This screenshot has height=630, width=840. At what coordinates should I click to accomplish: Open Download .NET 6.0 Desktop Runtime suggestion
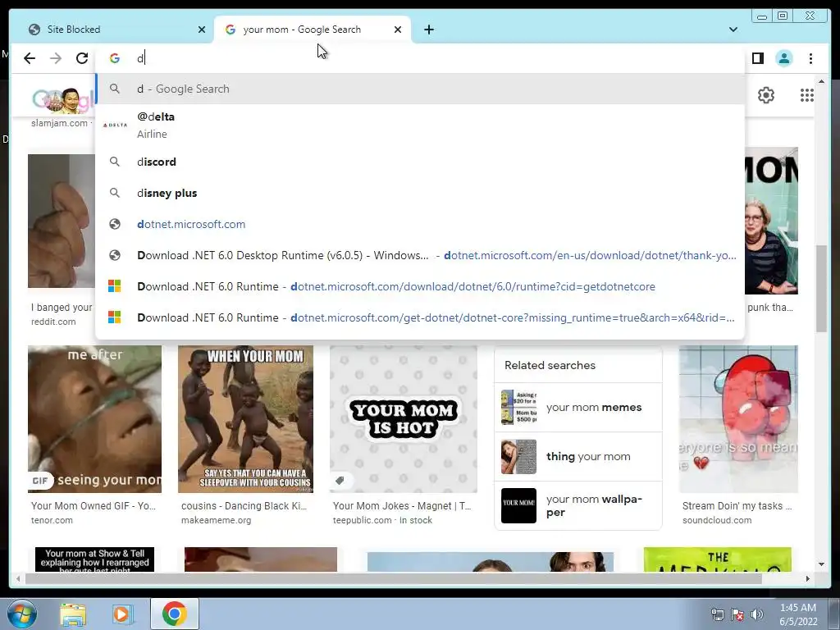click(x=420, y=255)
